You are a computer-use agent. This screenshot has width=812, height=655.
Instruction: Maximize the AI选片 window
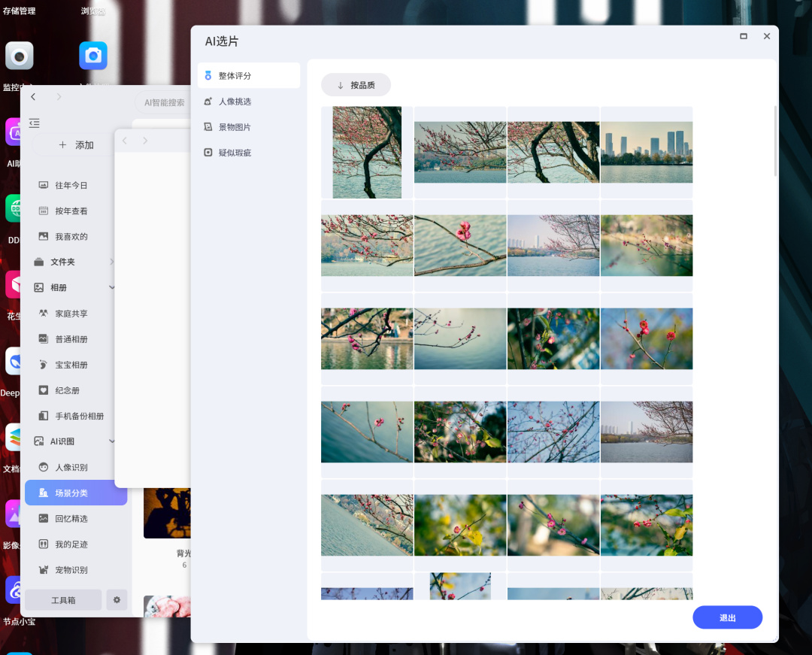click(x=743, y=36)
